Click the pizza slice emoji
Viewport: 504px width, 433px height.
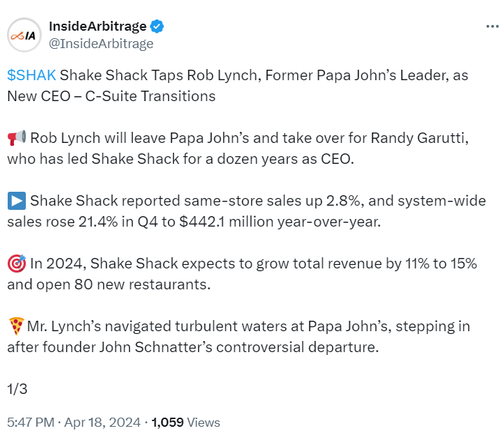point(16,326)
